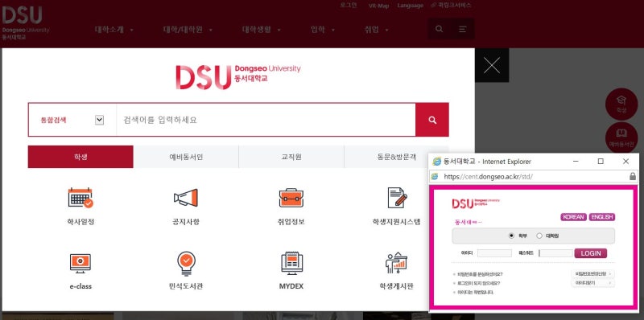Switch the login page to KOREAN
Screen dimensions: 644x320
574,217
